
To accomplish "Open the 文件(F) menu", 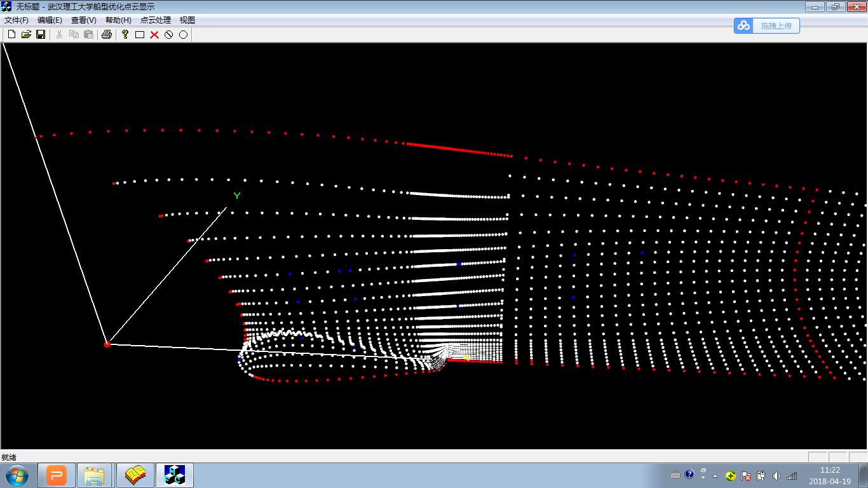I will click(17, 20).
